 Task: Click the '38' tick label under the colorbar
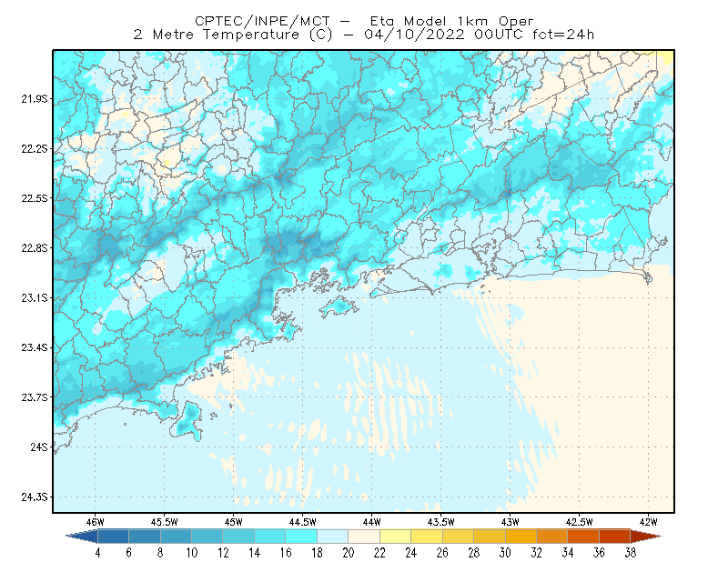click(630, 553)
